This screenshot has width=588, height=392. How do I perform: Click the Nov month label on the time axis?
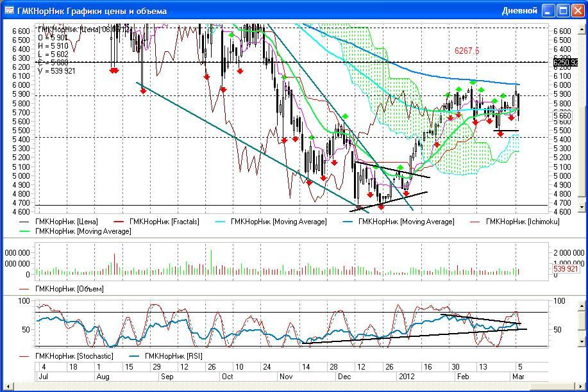tap(286, 376)
